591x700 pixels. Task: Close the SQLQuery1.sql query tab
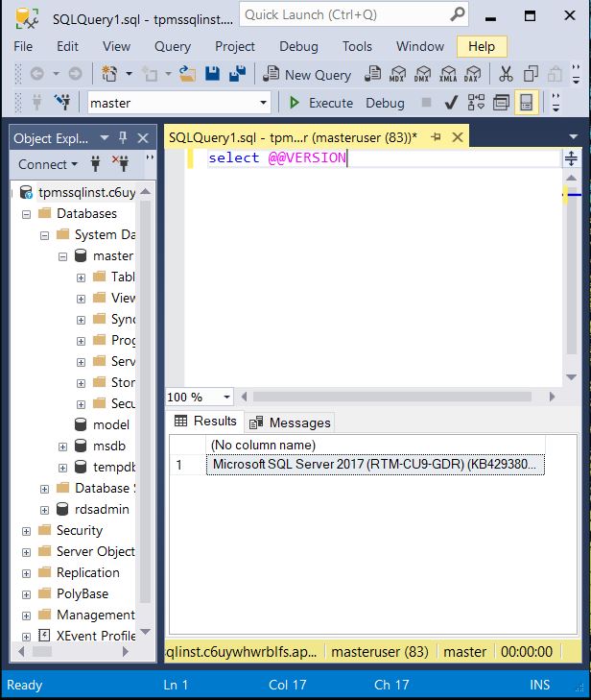coord(458,137)
